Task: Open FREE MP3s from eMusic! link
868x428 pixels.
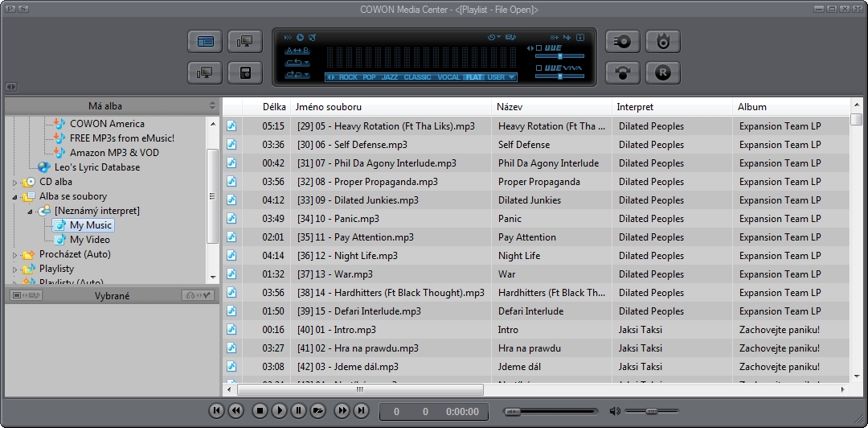Action: pyautogui.click(x=122, y=138)
